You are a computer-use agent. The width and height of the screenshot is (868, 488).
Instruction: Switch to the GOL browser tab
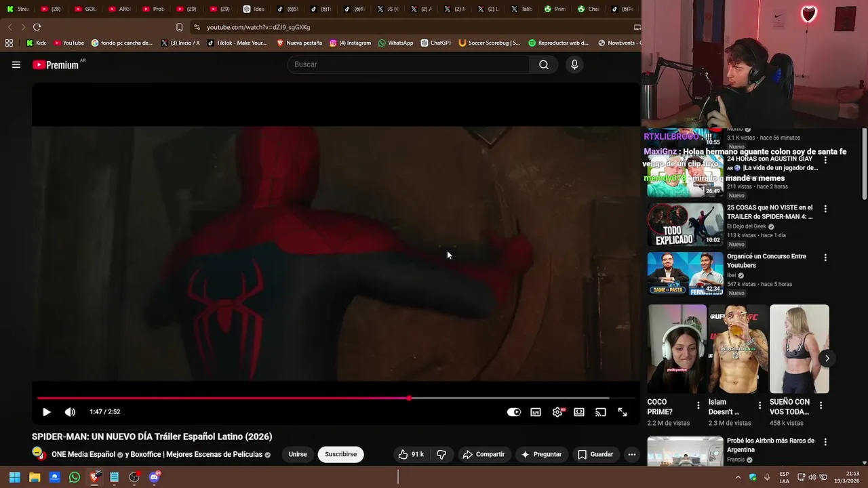tap(86, 9)
